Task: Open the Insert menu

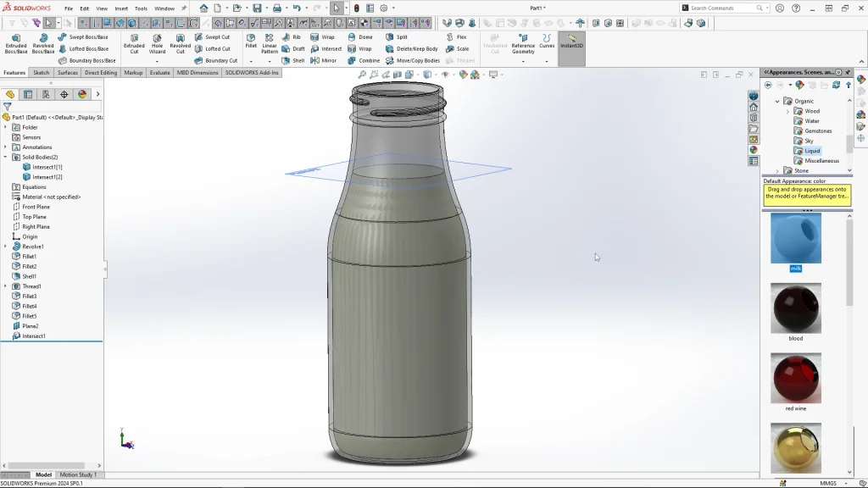Action: tap(121, 8)
